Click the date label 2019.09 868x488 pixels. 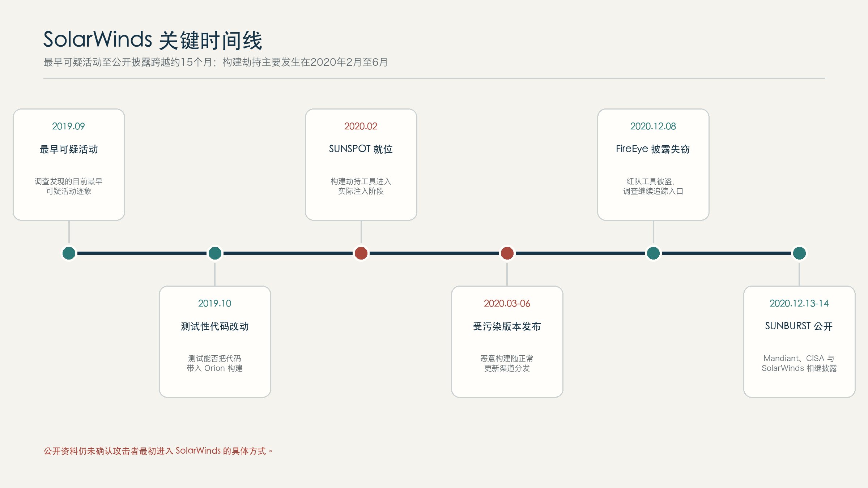click(68, 126)
